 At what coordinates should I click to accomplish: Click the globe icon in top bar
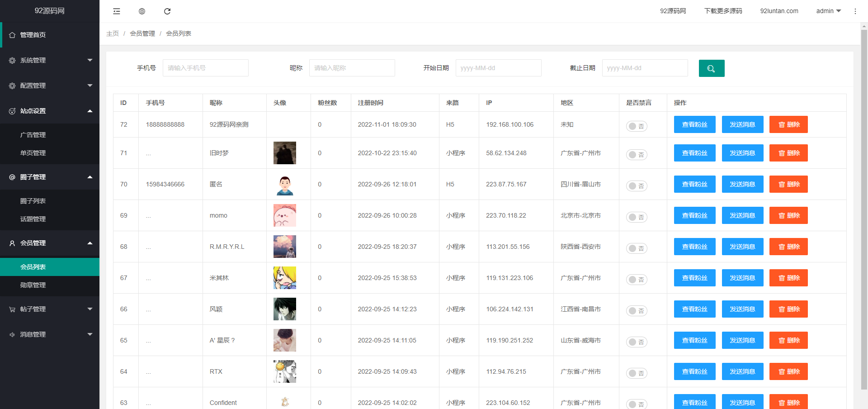(142, 11)
